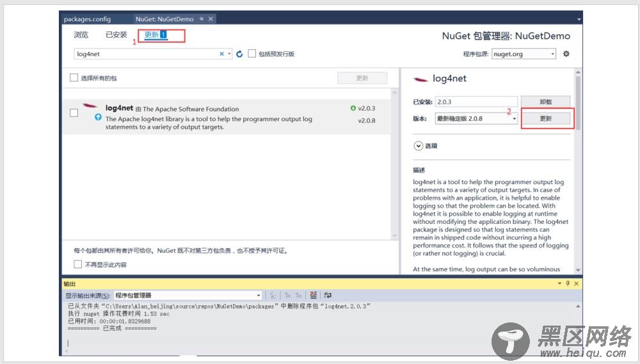Check 选择所有的包 checkbox
Viewport: 640px width, 364px height.
pos(74,77)
